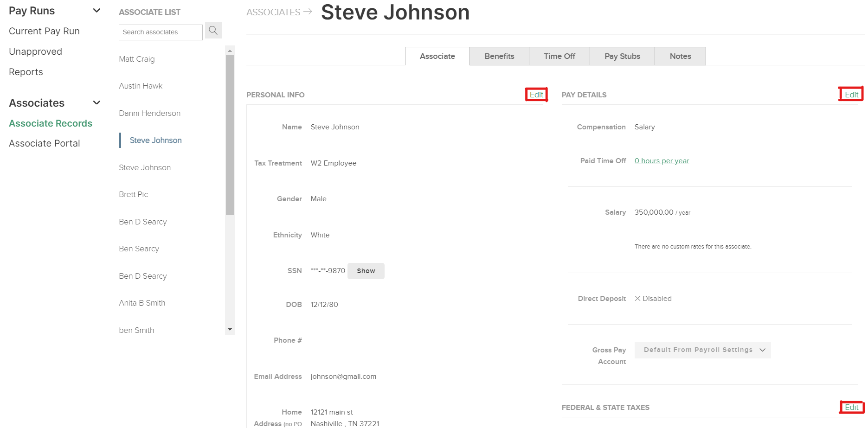Screen dimensions: 868x428
Task: Collapse the Associates section chevron
Action: pos(96,102)
